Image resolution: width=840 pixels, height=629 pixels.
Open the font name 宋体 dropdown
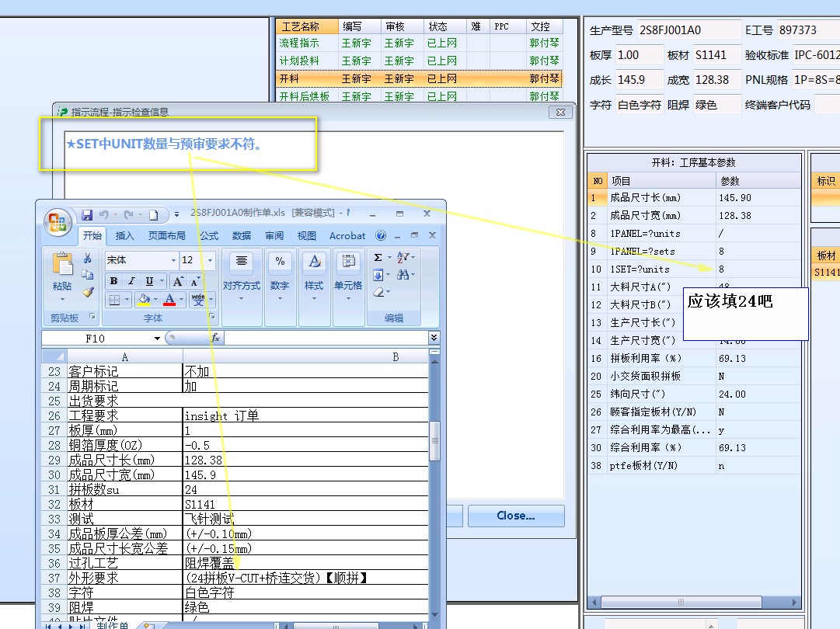[x=173, y=260]
